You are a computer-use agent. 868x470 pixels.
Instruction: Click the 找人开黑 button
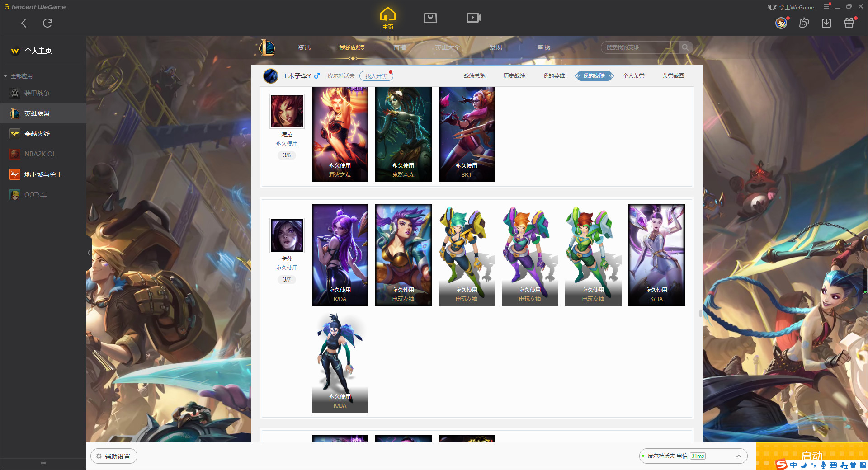point(376,76)
